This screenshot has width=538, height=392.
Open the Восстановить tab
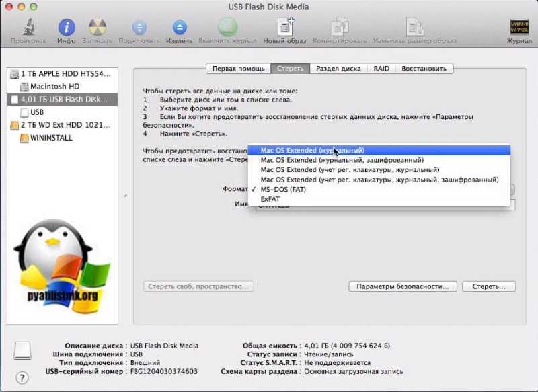coord(424,69)
